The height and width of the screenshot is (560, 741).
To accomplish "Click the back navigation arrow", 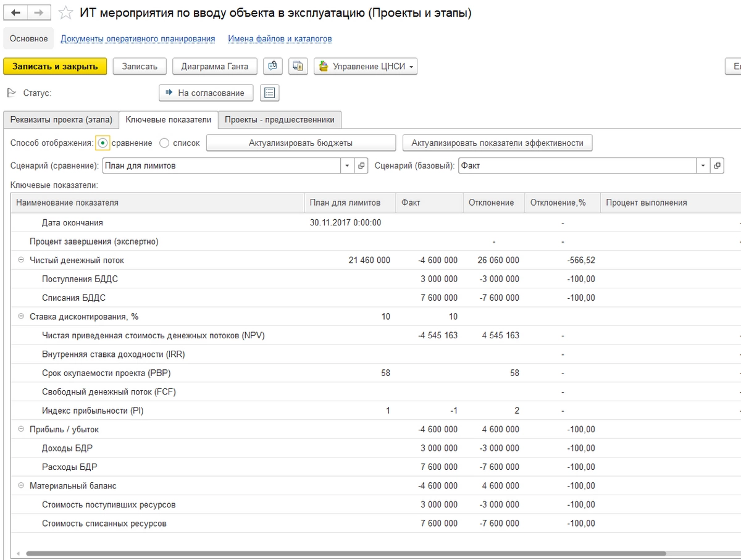I will point(16,13).
